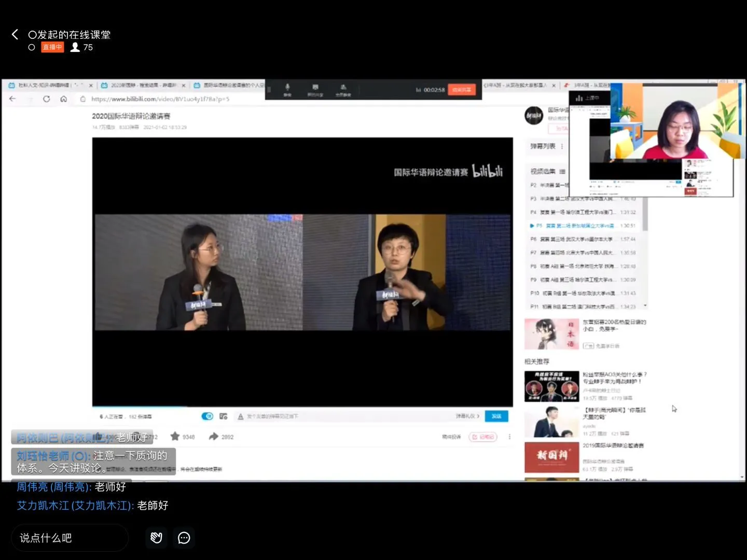Screen dimensions: 747x560
Task: Open the danmaku list three-dot menu
Action: pos(562,146)
